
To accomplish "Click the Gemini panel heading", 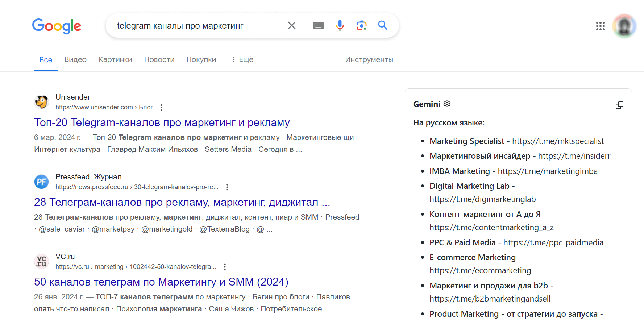I will 427,104.
